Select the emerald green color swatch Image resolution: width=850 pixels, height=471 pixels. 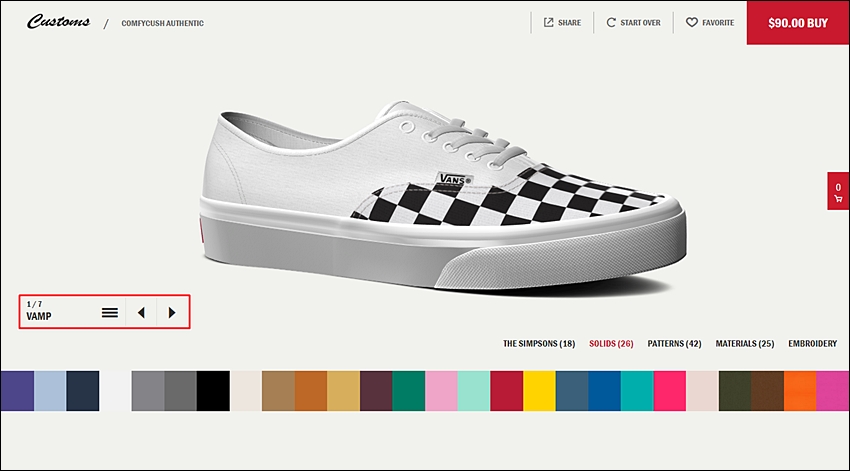pyautogui.click(x=409, y=391)
